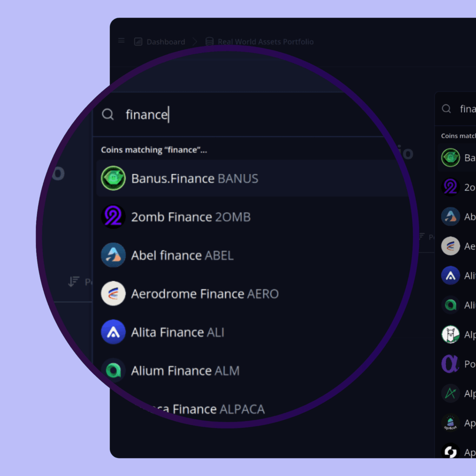Image resolution: width=476 pixels, height=476 pixels.
Task: Click the llama Alpaca icon in small list
Action: point(450,335)
